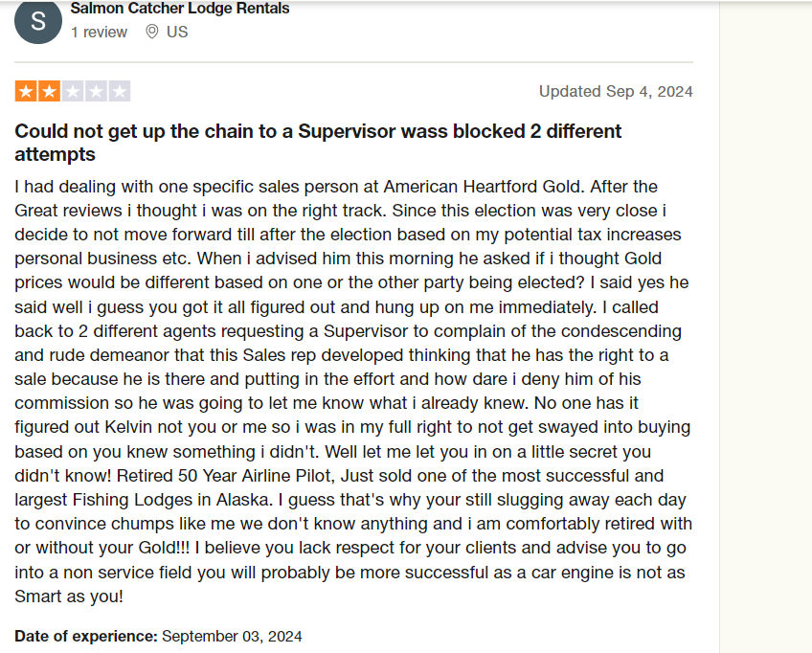The image size is (812, 653).
Task: Click the third gray rating star
Action: [73, 92]
